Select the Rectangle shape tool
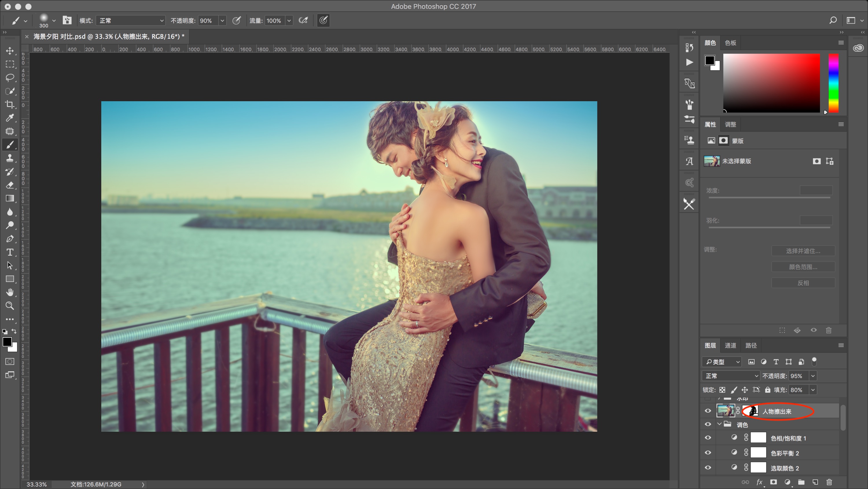 tap(10, 279)
